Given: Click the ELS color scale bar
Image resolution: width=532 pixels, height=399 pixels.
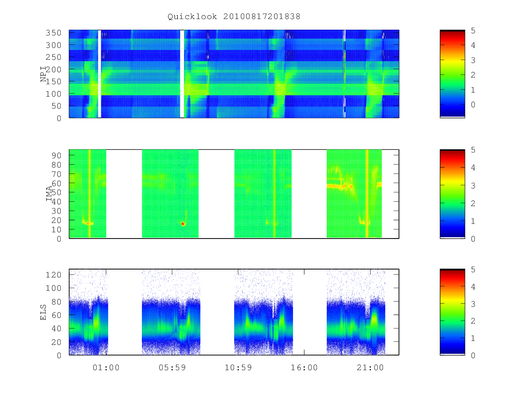Looking at the screenshot, I should click(452, 312).
